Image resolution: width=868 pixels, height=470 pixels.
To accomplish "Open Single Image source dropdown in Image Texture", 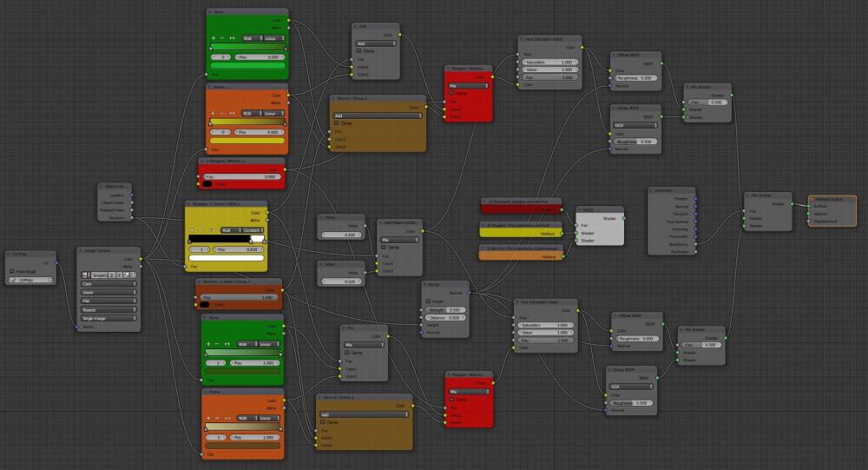I will [x=108, y=318].
